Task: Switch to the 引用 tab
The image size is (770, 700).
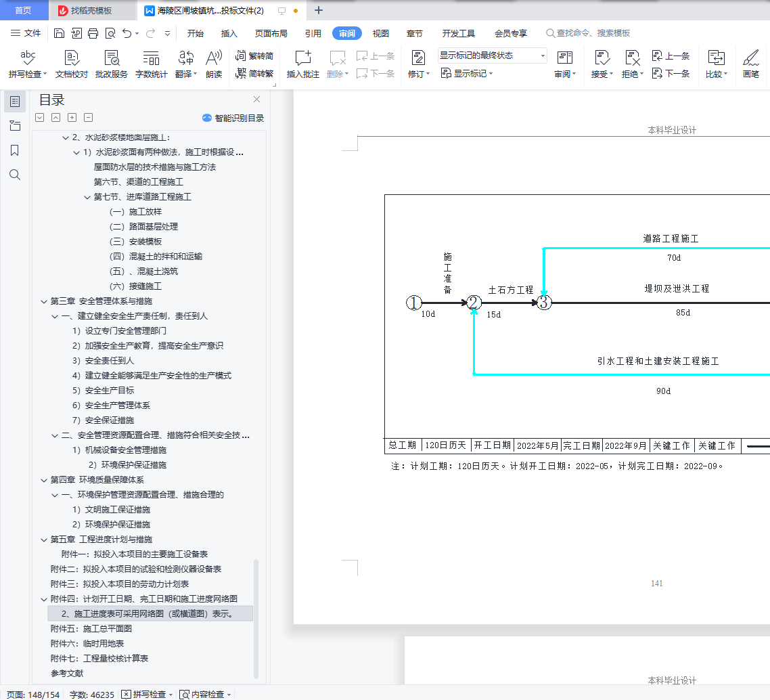Action: coord(313,33)
